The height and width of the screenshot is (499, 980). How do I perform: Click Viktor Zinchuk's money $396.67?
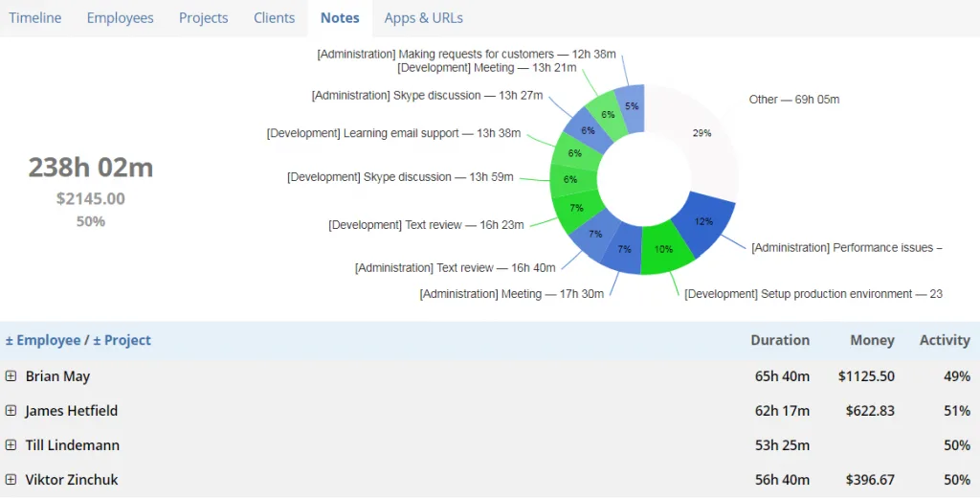pyautogui.click(x=870, y=480)
